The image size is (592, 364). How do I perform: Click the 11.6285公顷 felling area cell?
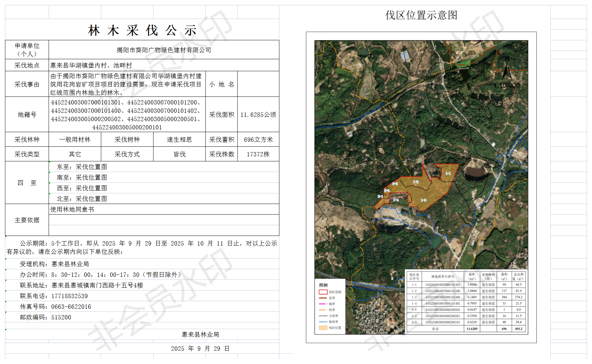258,115
